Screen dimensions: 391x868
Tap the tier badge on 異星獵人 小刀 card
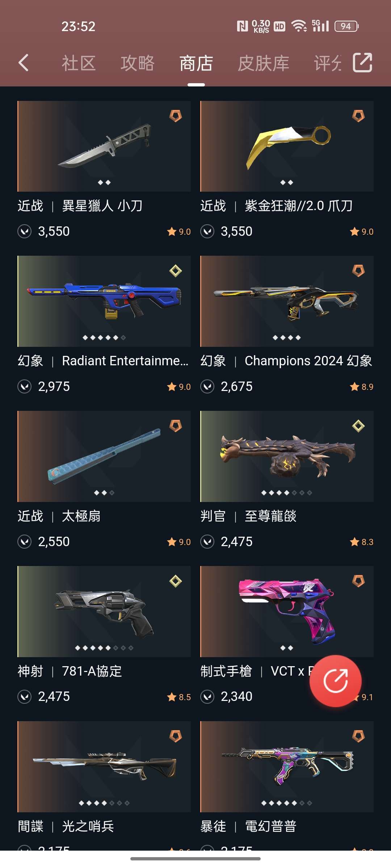(176, 116)
